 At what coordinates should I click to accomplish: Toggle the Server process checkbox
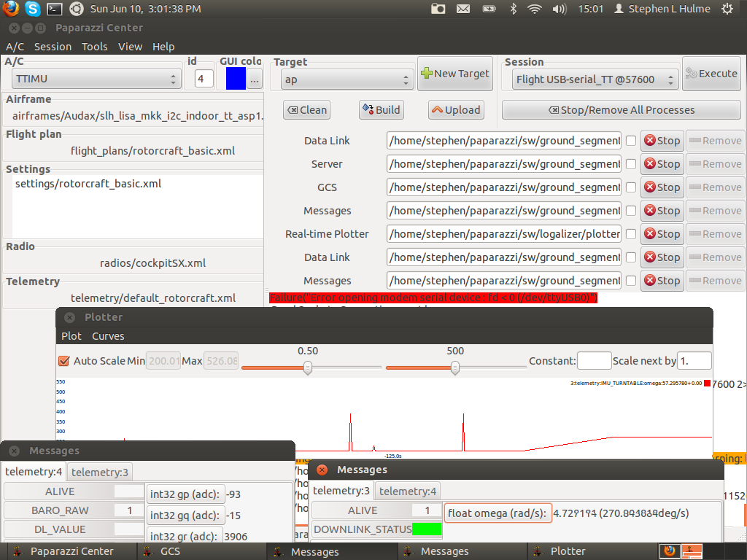tap(631, 164)
